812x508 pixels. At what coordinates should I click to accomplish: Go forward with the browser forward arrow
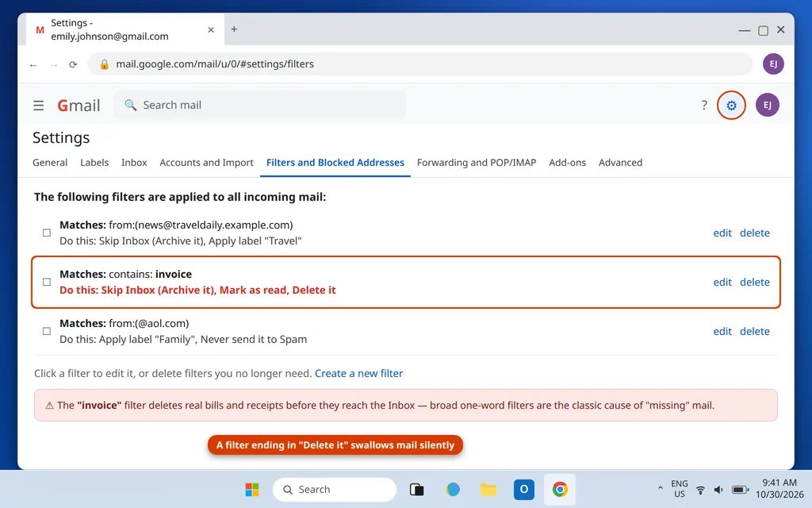click(53, 64)
